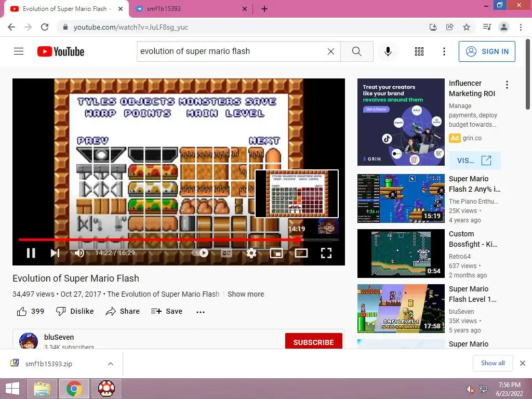Image resolution: width=532 pixels, height=399 pixels.
Task: Close the Evolution of Super Mario Flash tab
Action: [121, 9]
